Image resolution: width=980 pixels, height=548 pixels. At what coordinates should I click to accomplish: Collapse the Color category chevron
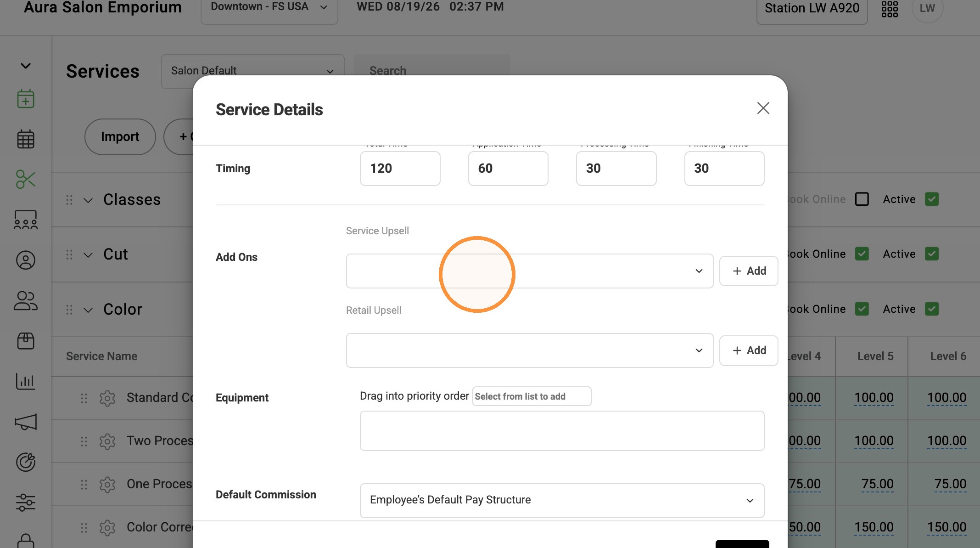pos(88,310)
